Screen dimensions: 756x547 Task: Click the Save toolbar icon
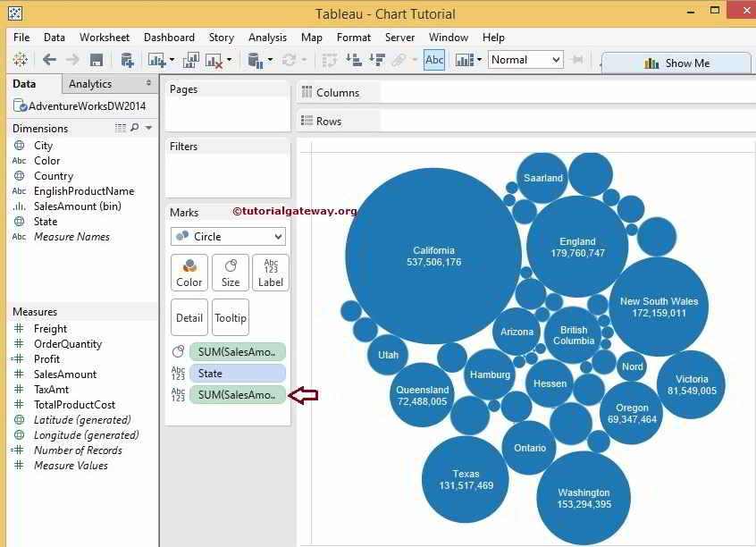point(97,60)
